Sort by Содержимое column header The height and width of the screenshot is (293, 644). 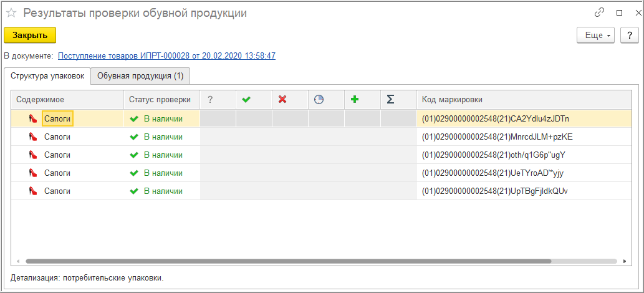(67, 100)
